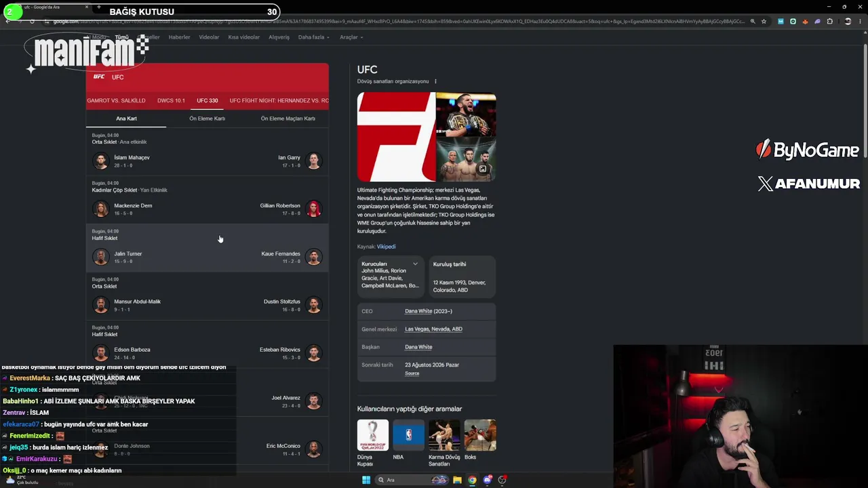Open OBS Studio from the taskbar
The height and width of the screenshot is (488, 868).
click(x=502, y=480)
